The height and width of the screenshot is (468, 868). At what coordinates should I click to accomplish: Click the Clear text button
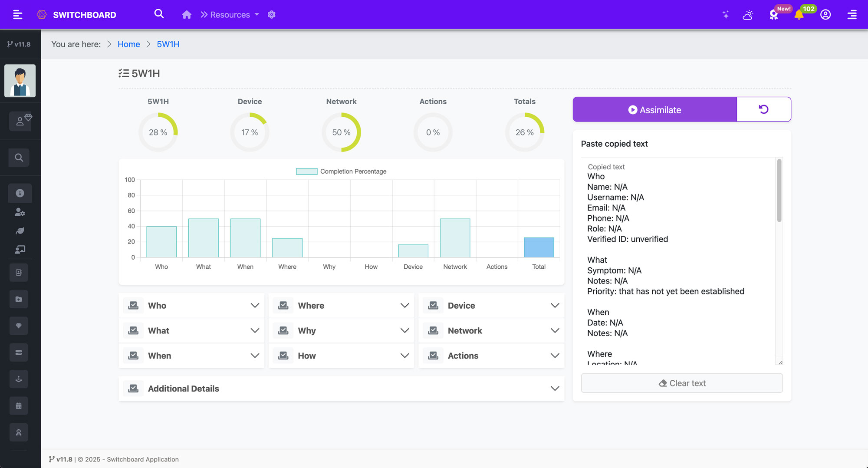pos(682,383)
